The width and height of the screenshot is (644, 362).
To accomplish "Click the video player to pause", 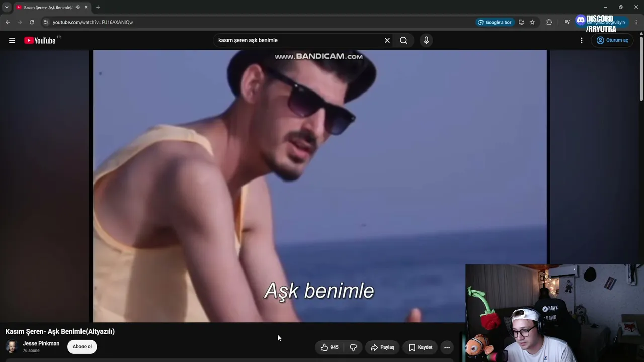I will pyautogui.click(x=320, y=186).
